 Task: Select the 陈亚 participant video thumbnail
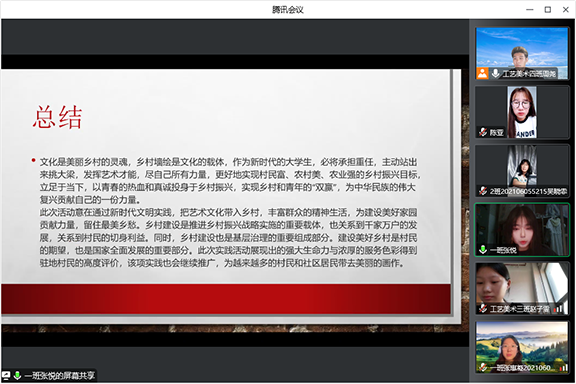pyautogui.click(x=522, y=112)
